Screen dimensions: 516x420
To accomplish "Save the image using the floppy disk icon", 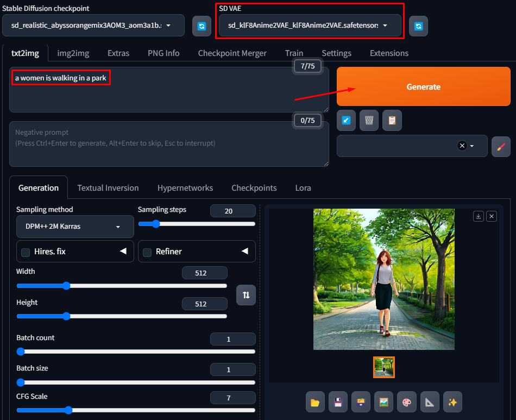I will coord(338,402).
